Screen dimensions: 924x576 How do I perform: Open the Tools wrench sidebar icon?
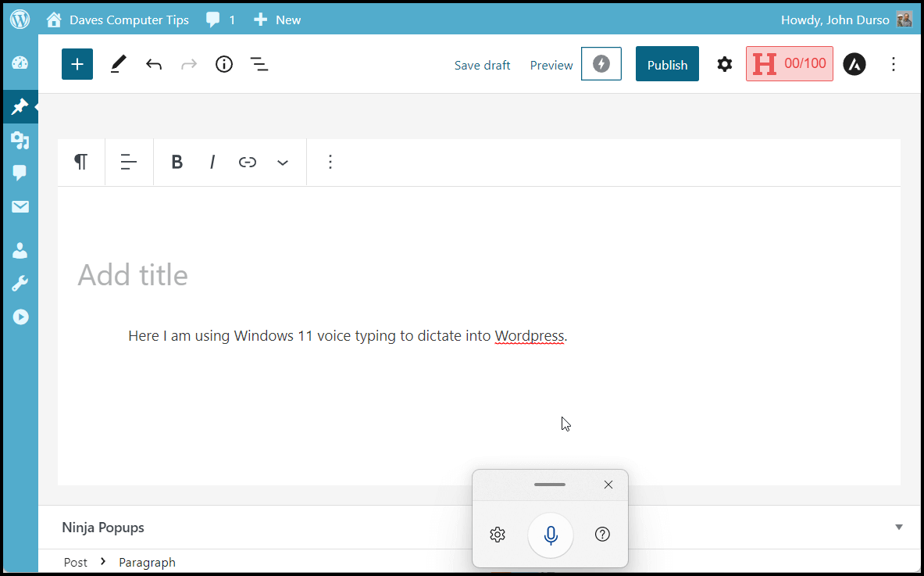(x=20, y=284)
